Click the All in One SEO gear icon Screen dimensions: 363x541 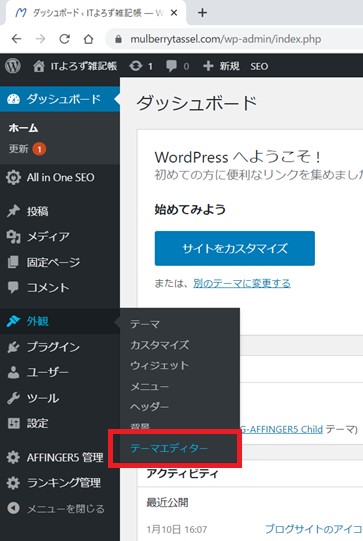click(x=13, y=177)
